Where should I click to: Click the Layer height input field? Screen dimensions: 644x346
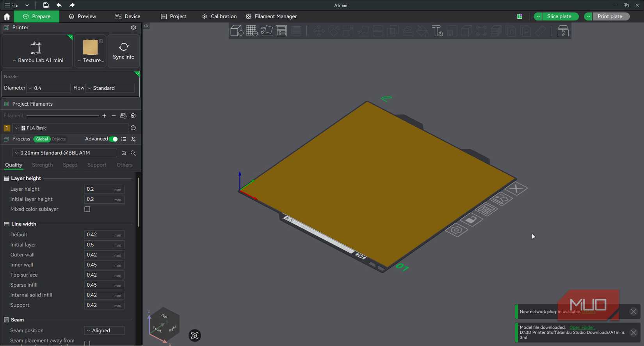point(104,189)
